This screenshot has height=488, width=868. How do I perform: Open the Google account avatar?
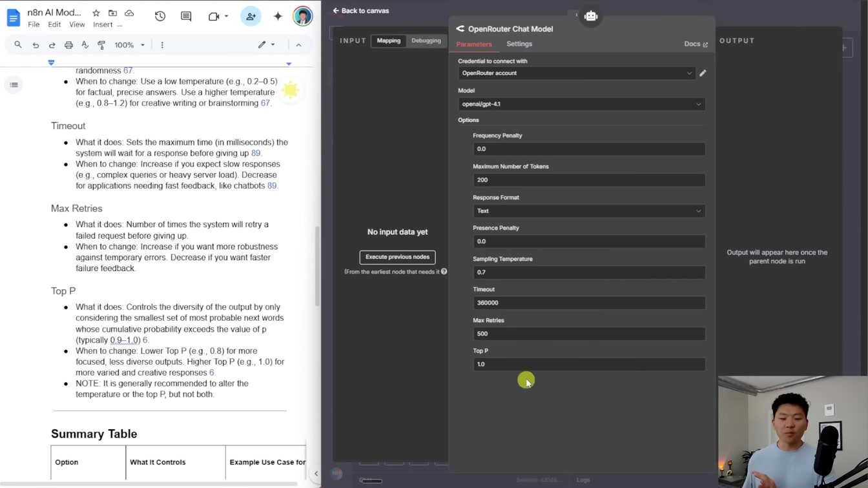(302, 16)
